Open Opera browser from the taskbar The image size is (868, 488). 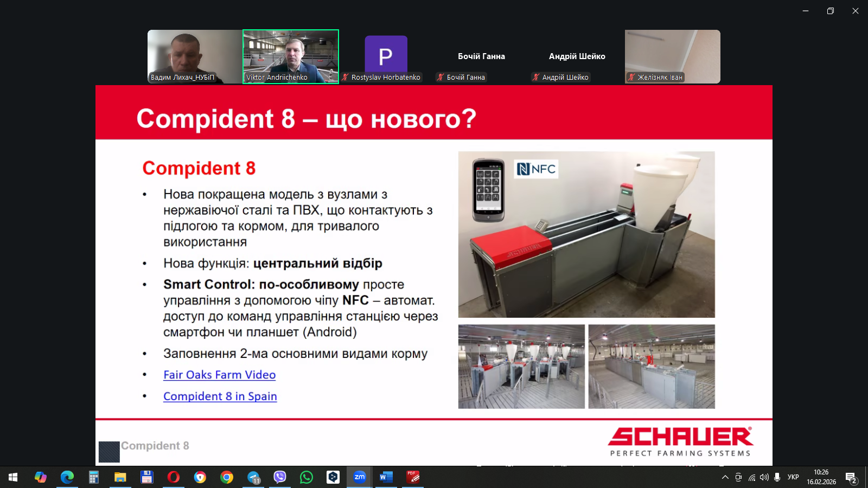tap(173, 477)
